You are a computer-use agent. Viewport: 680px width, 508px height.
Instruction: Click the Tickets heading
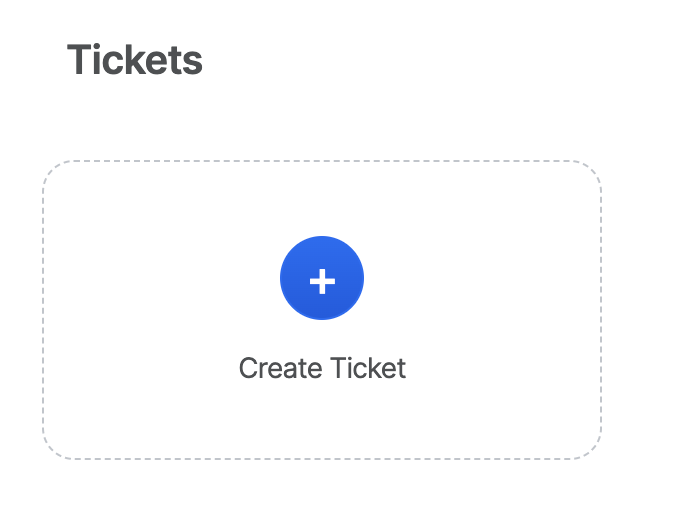[135, 60]
